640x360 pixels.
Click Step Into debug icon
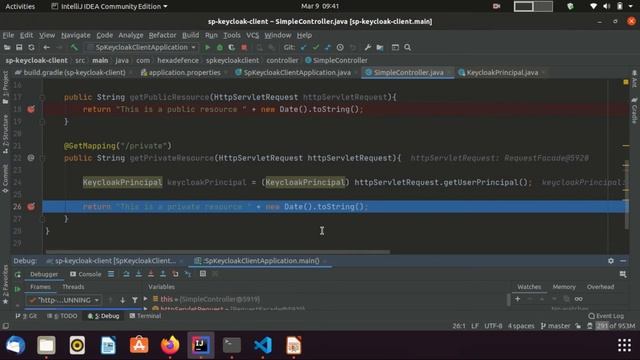139,274
